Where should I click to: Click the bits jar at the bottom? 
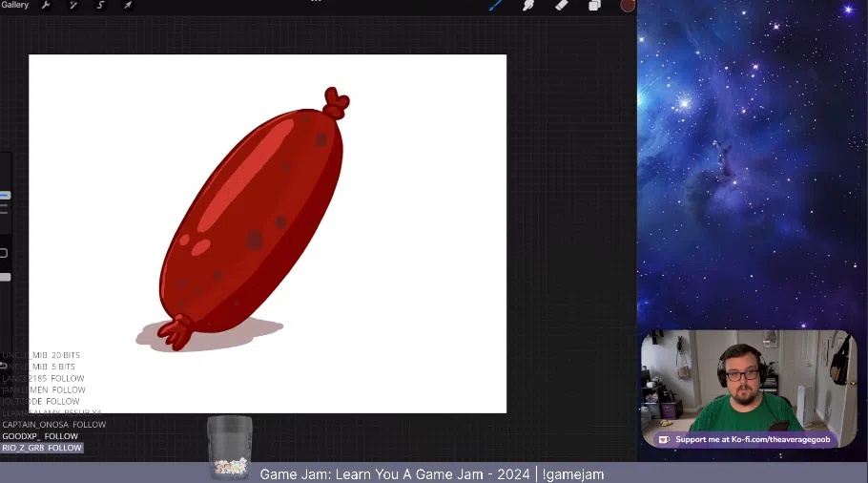pyautogui.click(x=229, y=447)
